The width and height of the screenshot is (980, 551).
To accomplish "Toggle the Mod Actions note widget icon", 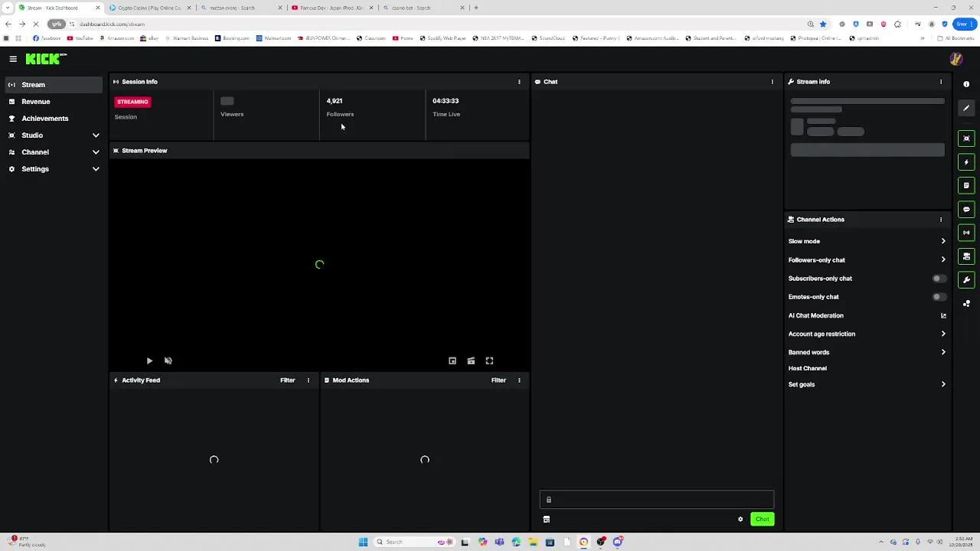I will [x=966, y=185].
